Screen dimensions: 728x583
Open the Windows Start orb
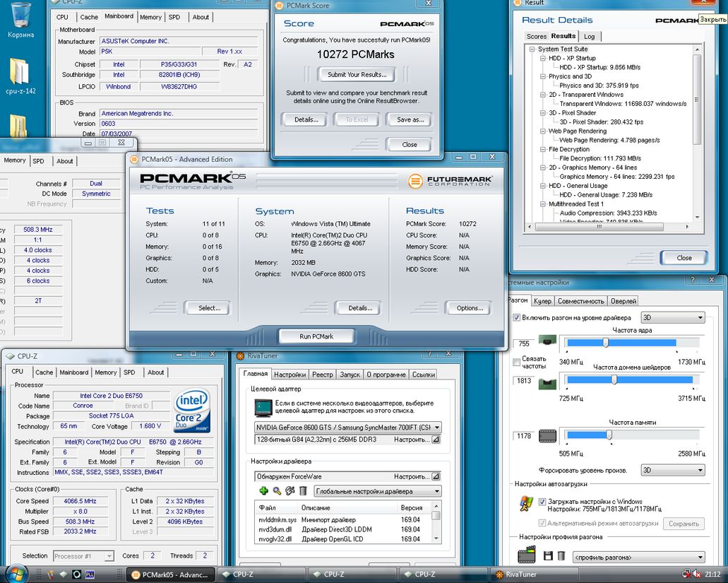[x=16, y=574]
